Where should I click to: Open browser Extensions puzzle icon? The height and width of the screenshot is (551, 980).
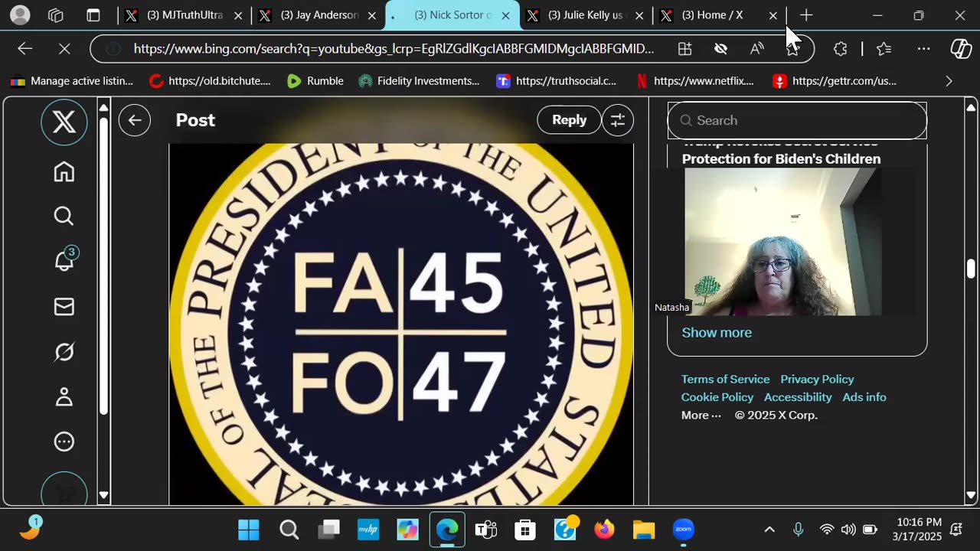coord(841,49)
